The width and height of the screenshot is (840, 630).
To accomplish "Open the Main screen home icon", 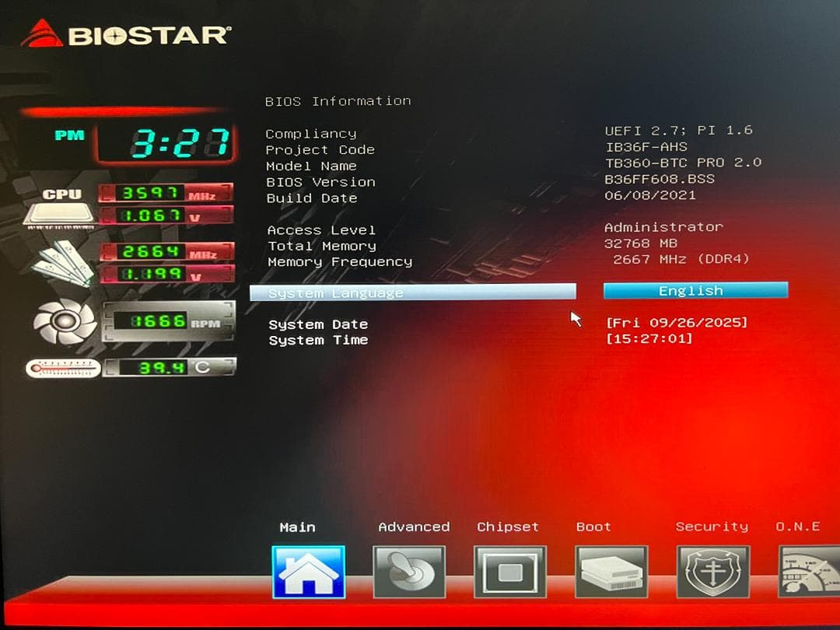I will tap(309, 572).
